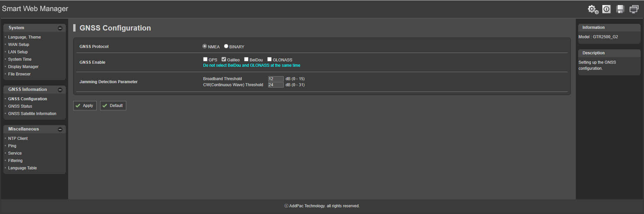Click the dual monitors icon in header
The height and width of the screenshot is (214, 644).
pos(634,9)
